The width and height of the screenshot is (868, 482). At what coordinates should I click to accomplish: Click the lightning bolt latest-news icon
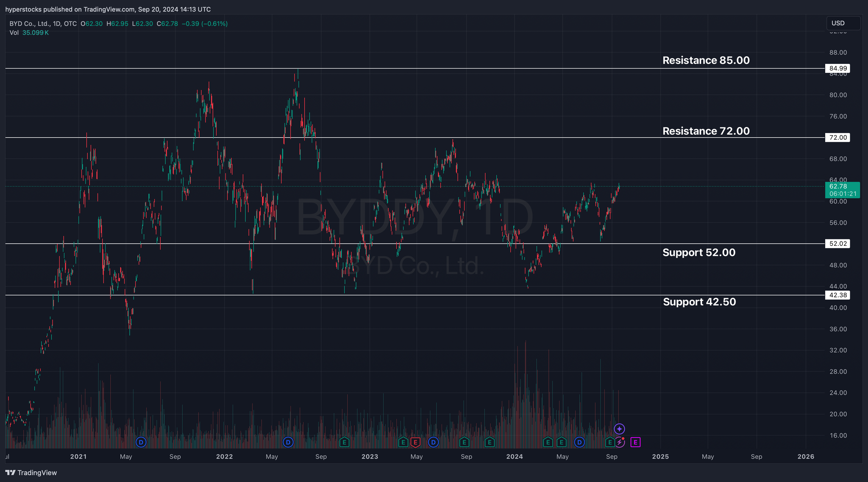[620, 443]
